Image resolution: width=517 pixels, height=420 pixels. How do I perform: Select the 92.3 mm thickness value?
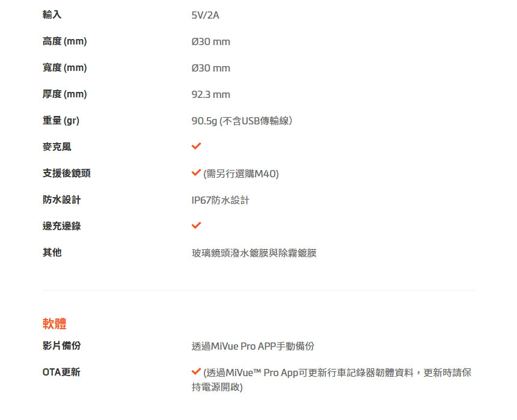point(211,94)
